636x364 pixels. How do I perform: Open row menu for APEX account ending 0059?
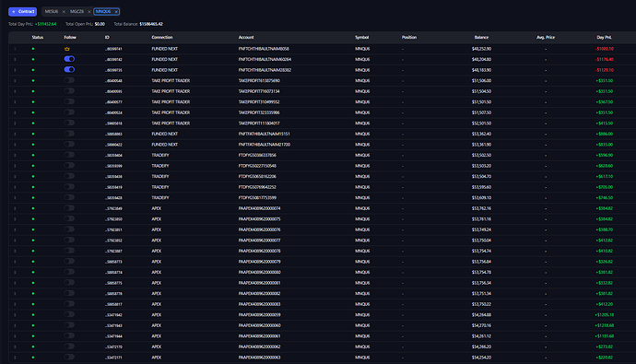tap(15, 314)
